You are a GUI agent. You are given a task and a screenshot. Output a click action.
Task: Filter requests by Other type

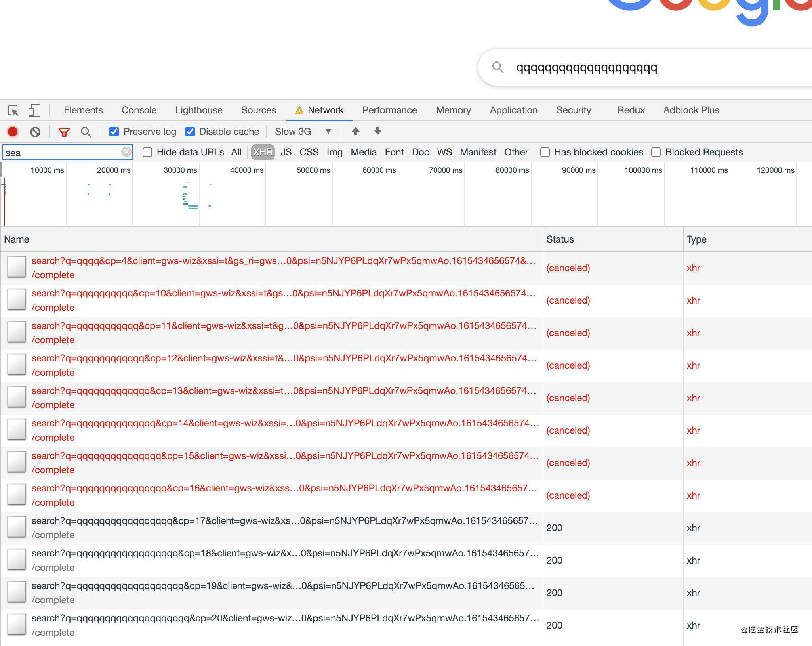pos(516,152)
